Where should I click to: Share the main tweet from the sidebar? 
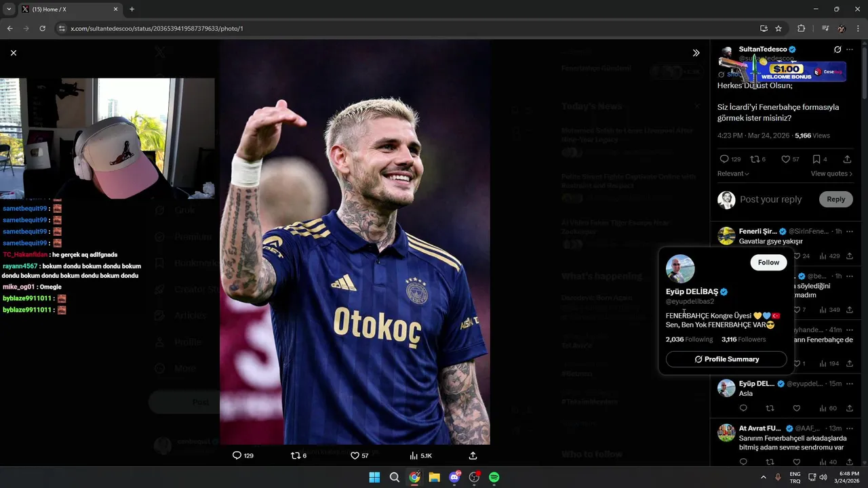848,159
